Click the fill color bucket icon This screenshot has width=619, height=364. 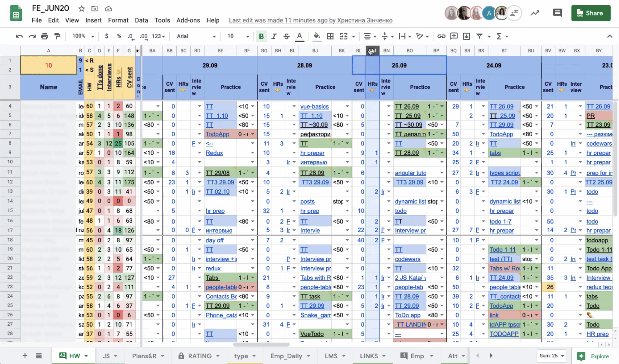317,36
